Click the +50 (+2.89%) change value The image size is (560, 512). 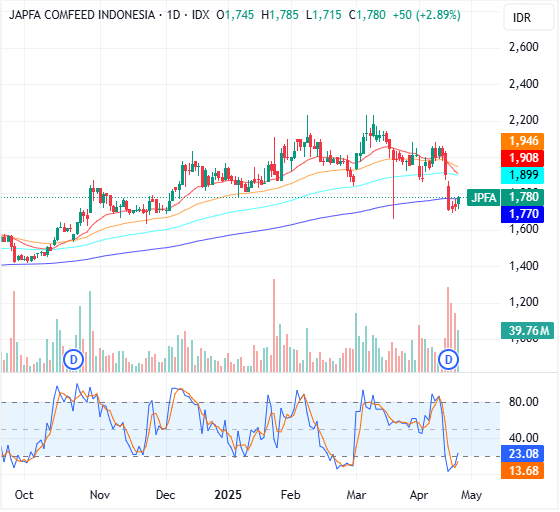426,15
